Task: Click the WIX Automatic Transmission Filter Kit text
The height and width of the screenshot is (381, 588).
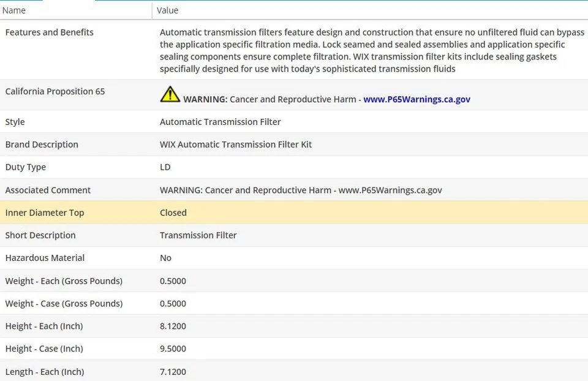Action: tap(236, 145)
